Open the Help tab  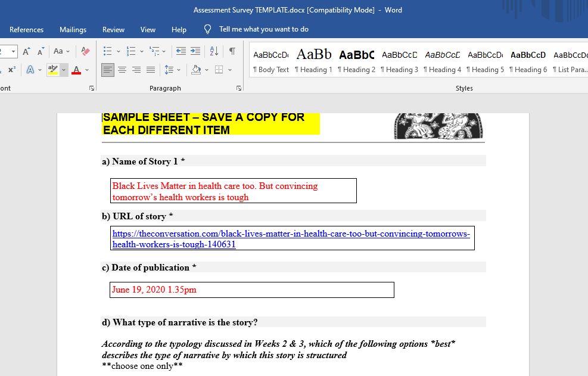(179, 30)
